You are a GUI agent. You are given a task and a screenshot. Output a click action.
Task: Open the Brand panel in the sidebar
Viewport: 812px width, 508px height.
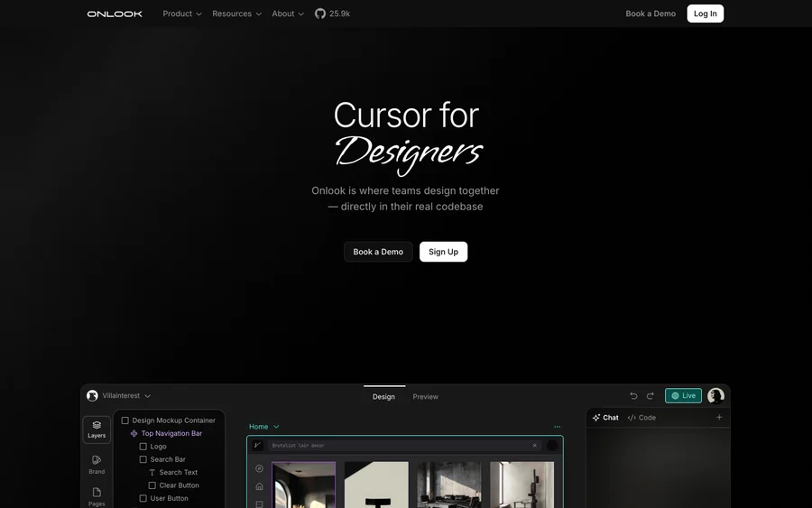(x=97, y=465)
